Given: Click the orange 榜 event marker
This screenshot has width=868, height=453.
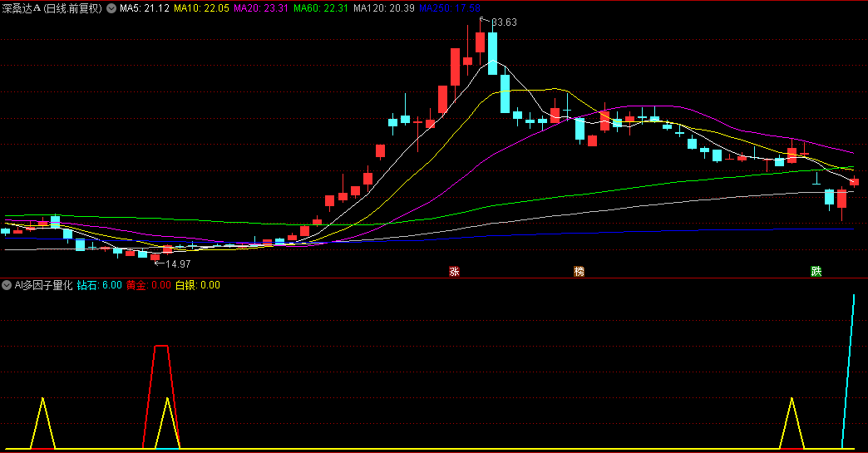Looking at the screenshot, I should (579, 271).
